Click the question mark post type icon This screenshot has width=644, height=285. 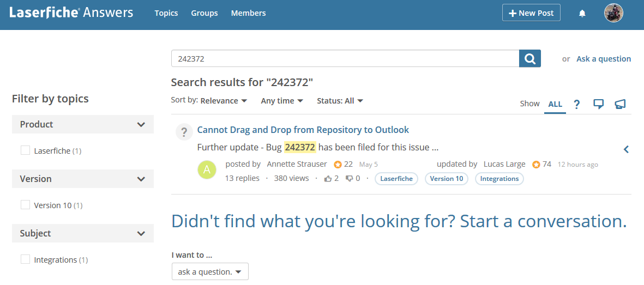pos(184,132)
